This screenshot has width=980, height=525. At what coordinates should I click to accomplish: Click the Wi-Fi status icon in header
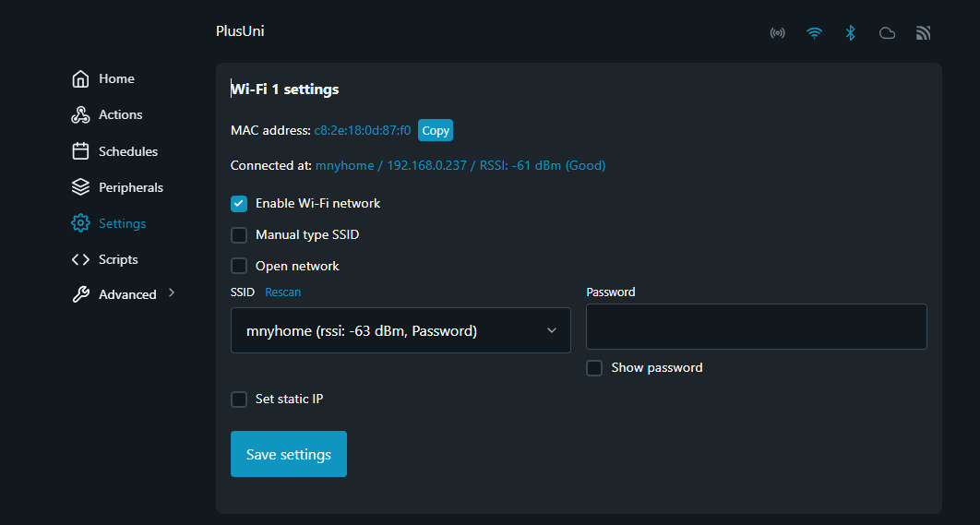pyautogui.click(x=814, y=33)
